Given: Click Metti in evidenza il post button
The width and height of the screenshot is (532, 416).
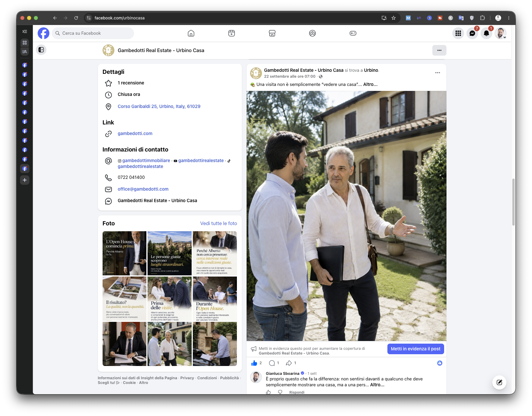Looking at the screenshot, I should tap(416, 349).
